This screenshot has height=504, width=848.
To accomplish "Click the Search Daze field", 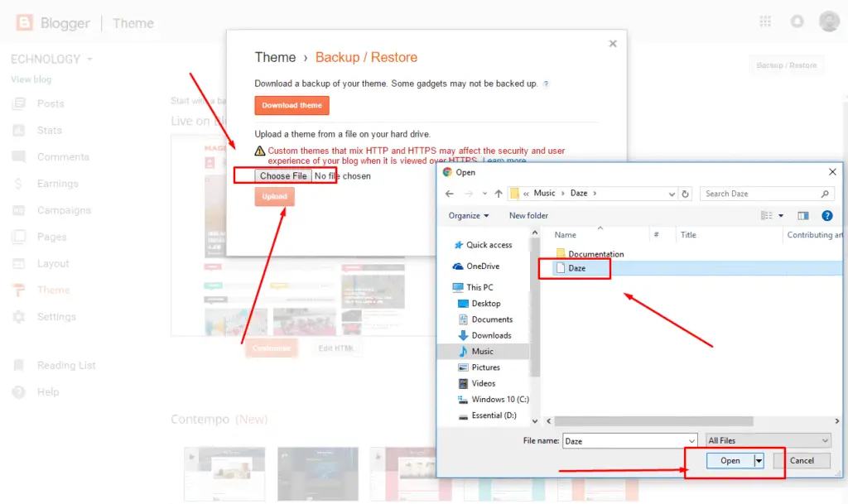I will coord(767,194).
